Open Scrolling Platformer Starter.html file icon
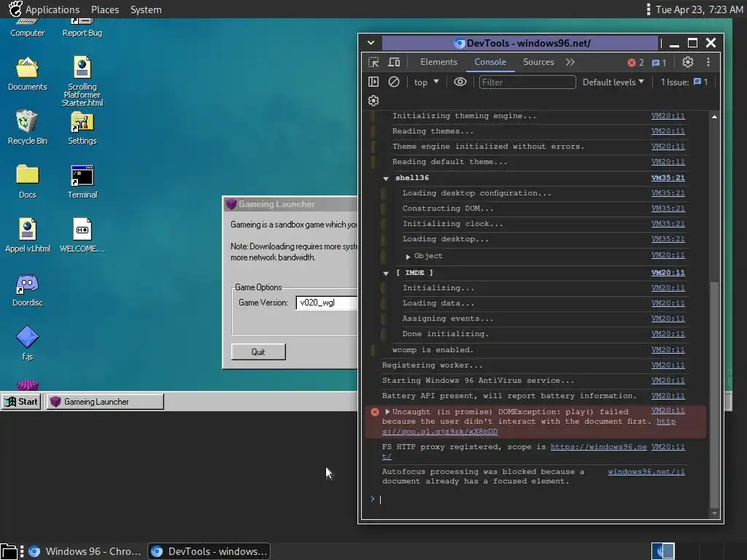This screenshot has width=747, height=560. click(x=82, y=81)
